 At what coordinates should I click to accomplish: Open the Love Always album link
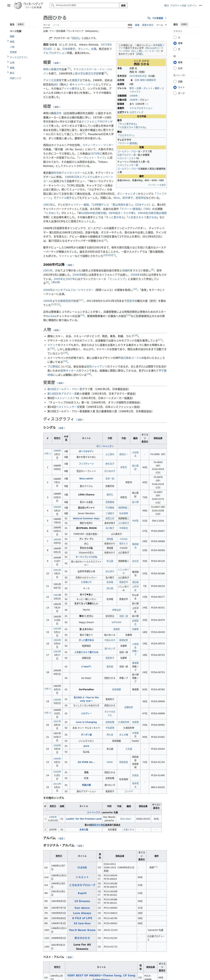coord(82,913)
